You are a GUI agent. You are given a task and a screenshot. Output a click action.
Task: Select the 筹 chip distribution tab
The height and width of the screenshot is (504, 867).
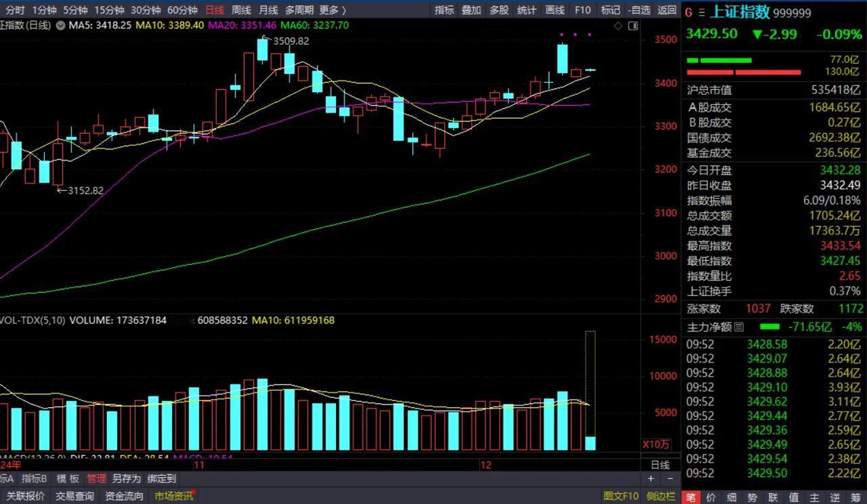tap(856, 497)
